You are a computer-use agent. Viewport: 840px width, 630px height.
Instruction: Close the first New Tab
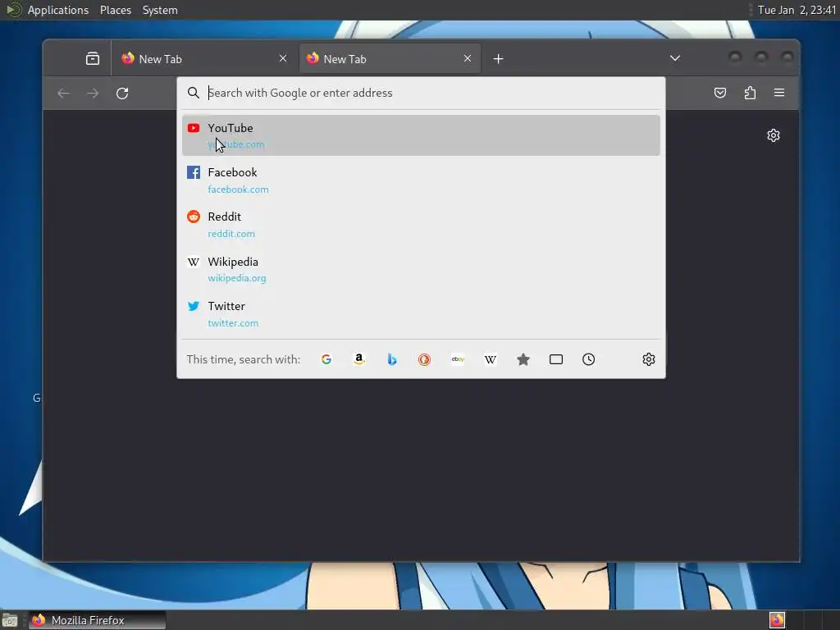(283, 58)
